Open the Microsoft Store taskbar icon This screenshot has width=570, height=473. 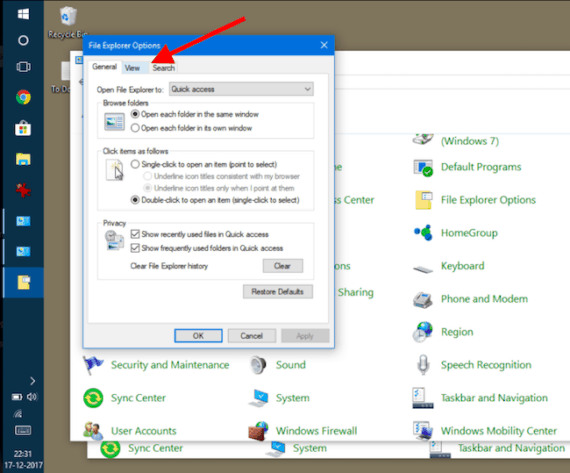(x=23, y=128)
